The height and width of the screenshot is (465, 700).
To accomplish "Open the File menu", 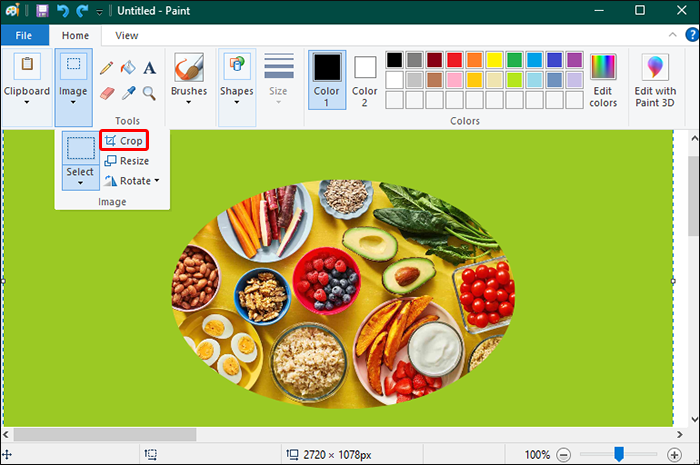I will [x=24, y=35].
